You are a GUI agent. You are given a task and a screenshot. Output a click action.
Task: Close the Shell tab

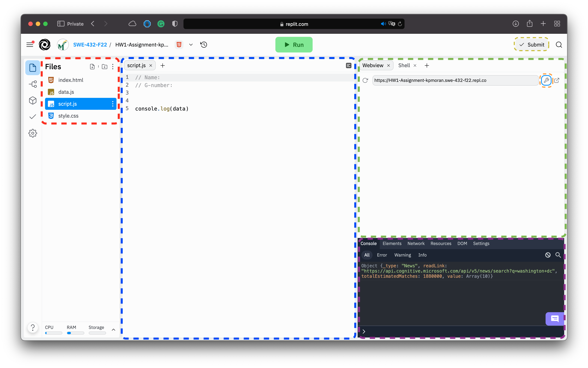click(415, 65)
